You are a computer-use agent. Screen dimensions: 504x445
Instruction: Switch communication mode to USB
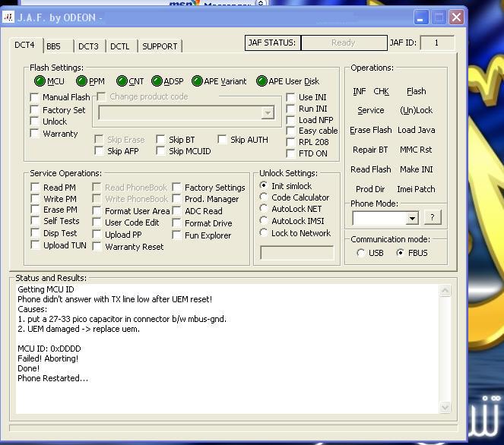click(x=360, y=253)
